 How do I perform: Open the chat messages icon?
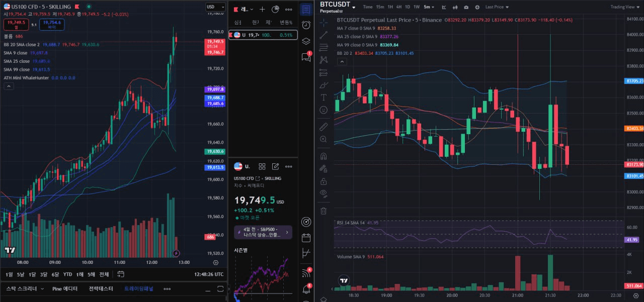click(306, 57)
